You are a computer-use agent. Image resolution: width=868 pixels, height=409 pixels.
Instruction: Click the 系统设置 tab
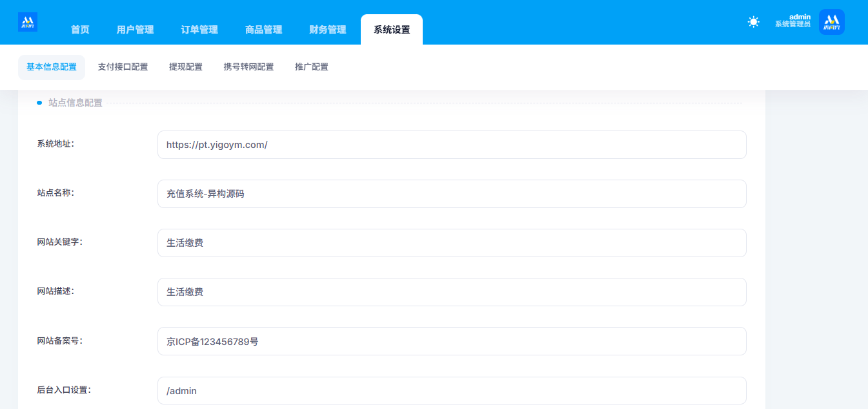[392, 30]
